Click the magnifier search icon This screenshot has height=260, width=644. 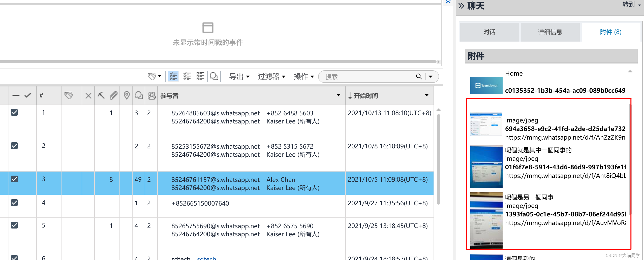(x=419, y=77)
